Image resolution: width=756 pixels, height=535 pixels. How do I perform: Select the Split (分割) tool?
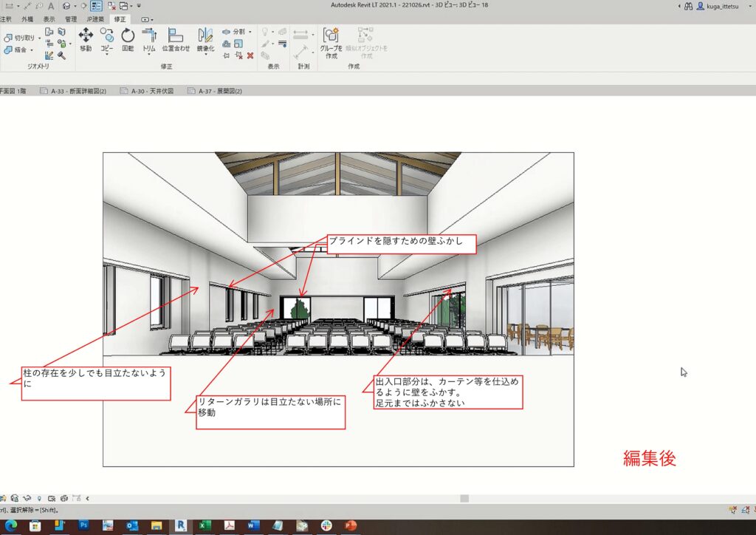(238, 32)
